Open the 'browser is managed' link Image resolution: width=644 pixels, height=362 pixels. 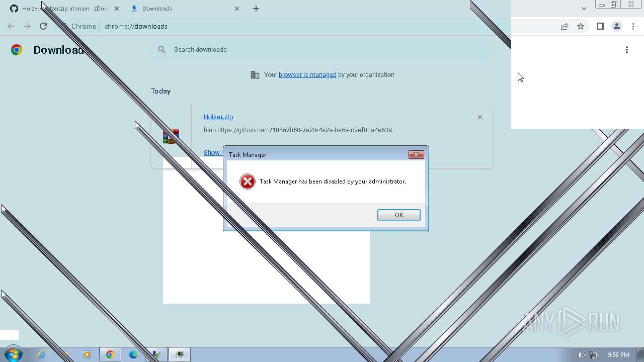tap(307, 75)
